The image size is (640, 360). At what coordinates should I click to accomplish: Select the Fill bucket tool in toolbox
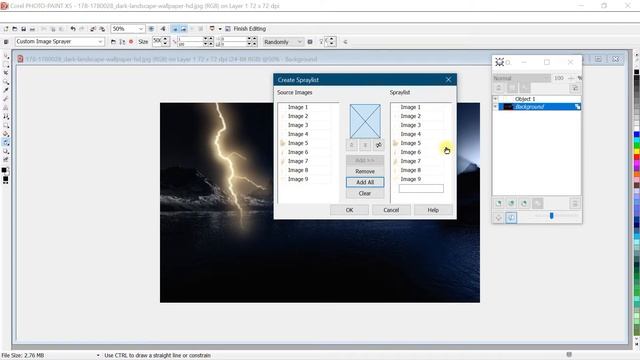pyautogui.click(x=6, y=134)
